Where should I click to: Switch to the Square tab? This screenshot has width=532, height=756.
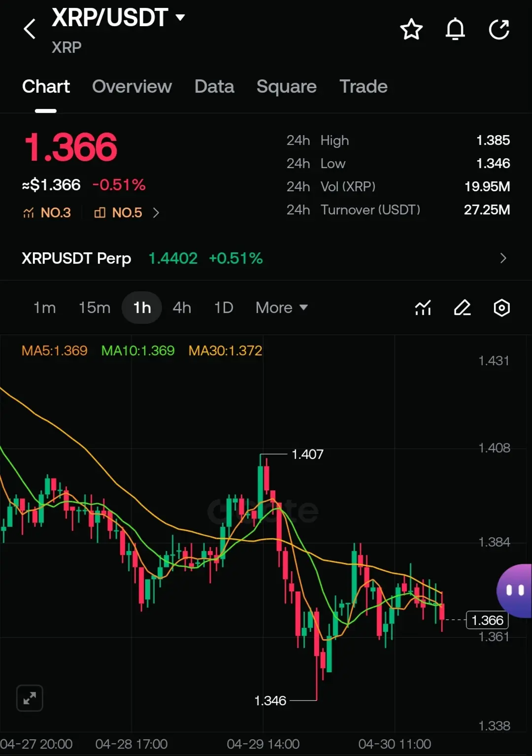point(287,86)
